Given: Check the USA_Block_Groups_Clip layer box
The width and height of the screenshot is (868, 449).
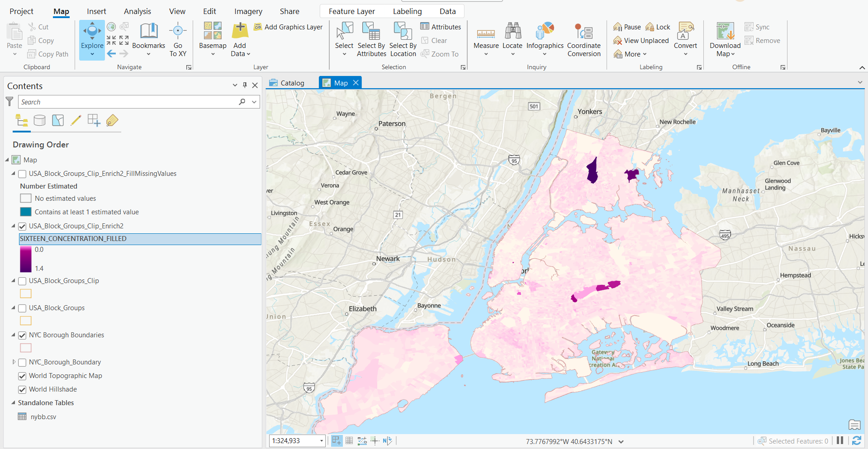Looking at the screenshot, I should click(22, 281).
